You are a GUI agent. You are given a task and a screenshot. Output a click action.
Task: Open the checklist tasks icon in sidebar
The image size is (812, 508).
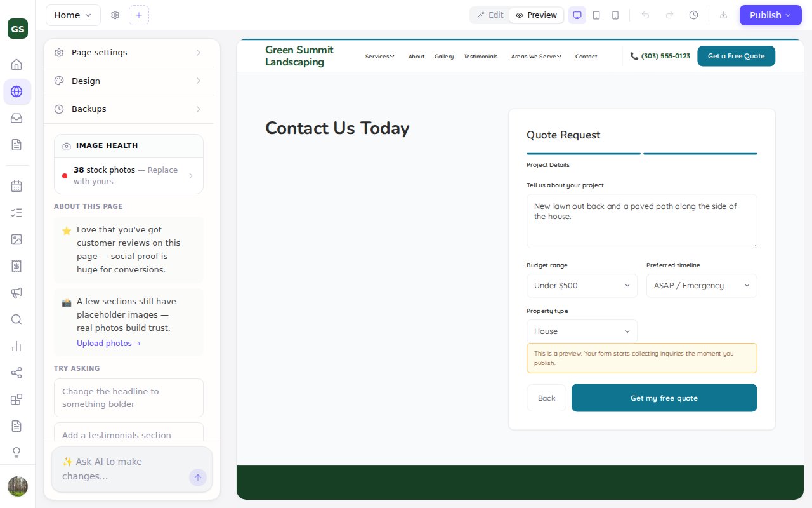pyautogui.click(x=17, y=213)
